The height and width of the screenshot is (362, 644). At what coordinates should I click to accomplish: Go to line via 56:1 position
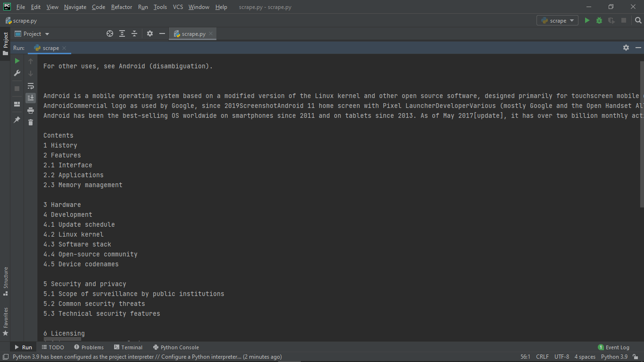click(525, 357)
